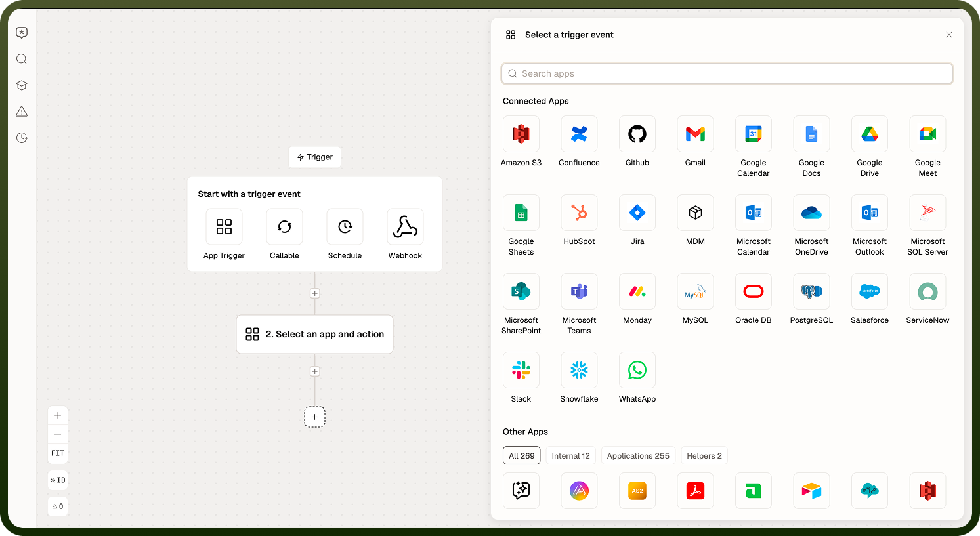Viewport: 980px width, 536px height.
Task: Pick the MDM app icon
Action: click(695, 213)
